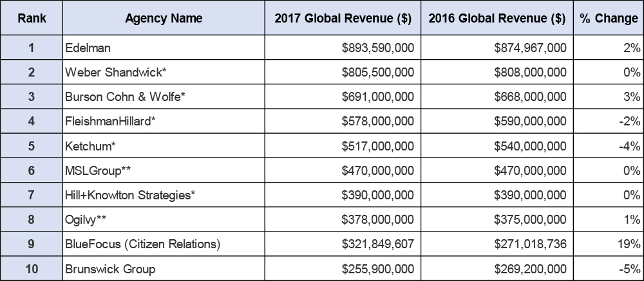Click Edelman's 2017 revenue $893,590,000
This screenshot has width=644, height=281.
point(378,48)
